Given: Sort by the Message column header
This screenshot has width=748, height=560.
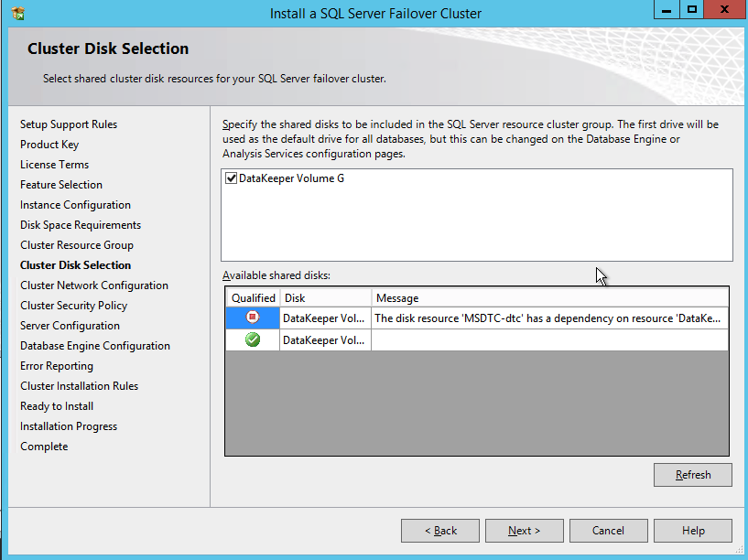Looking at the screenshot, I should 549,298.
